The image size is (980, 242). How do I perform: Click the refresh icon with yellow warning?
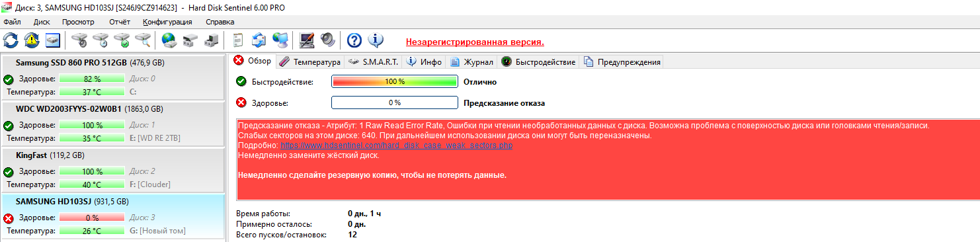(x=32, y=40)
